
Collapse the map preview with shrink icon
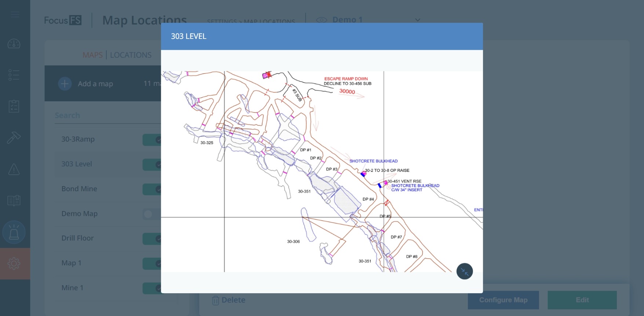(x=465, y=272)
